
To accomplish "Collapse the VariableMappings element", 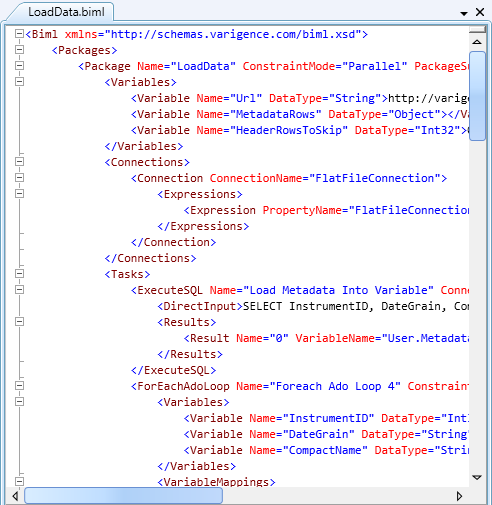I will (x=20, y=482).
